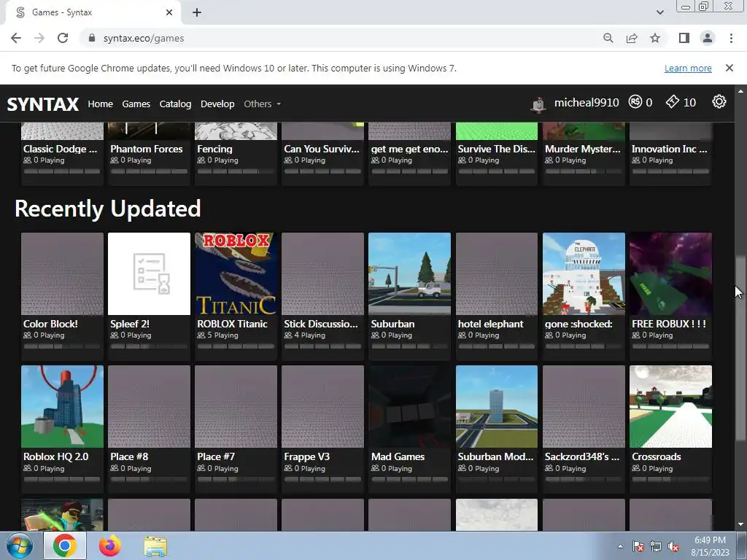Expand the Others dropdown menu

click(x=262, y=104)
